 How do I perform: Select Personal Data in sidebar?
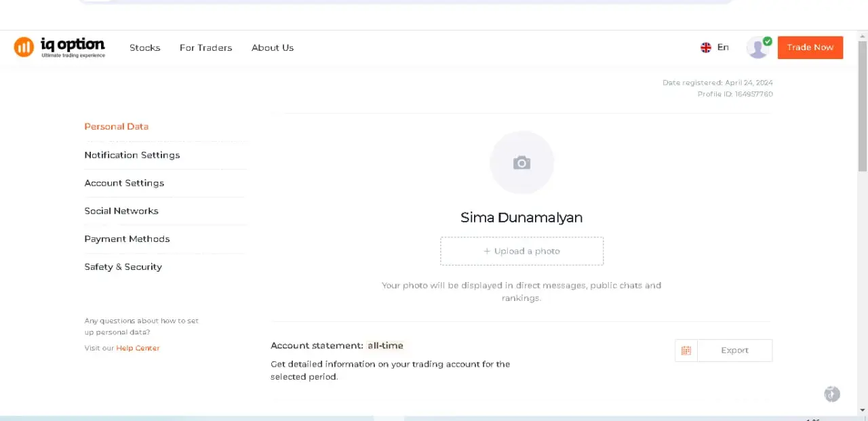tap(116, 127)
